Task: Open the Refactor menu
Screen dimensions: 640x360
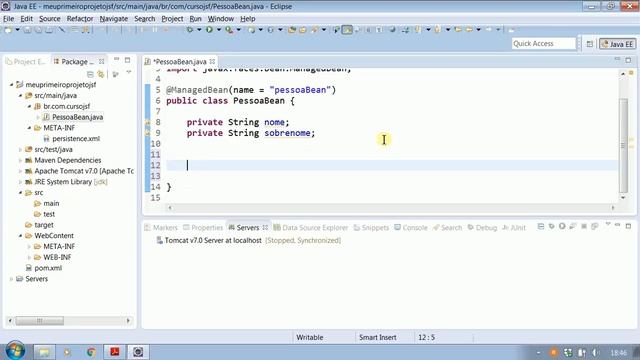Action: tap(80, 19)
